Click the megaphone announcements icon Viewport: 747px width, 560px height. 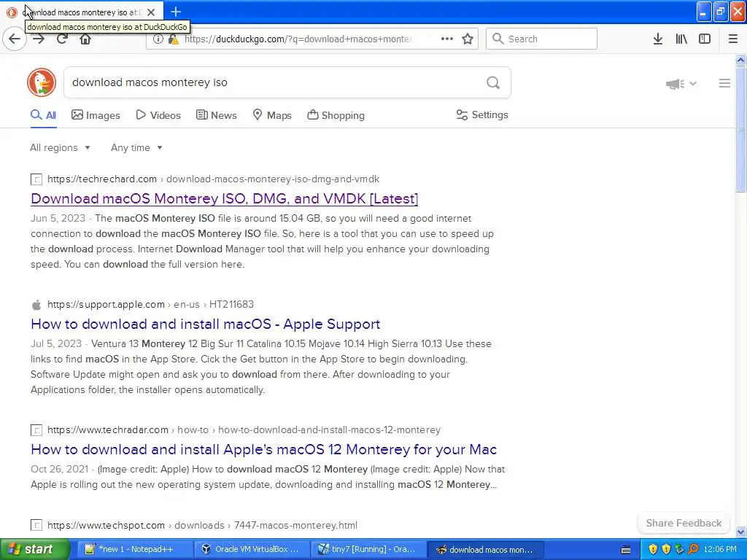(x=675, y=84)
